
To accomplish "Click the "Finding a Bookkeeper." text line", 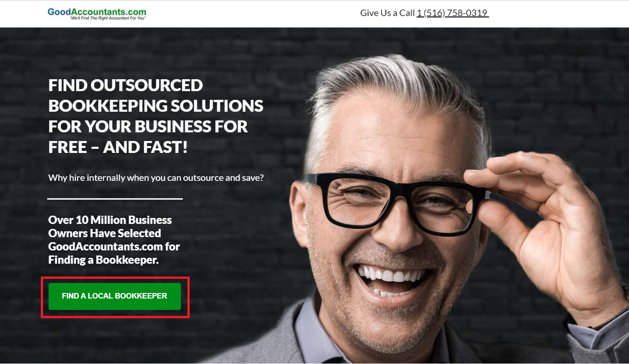I will (104, 260).
